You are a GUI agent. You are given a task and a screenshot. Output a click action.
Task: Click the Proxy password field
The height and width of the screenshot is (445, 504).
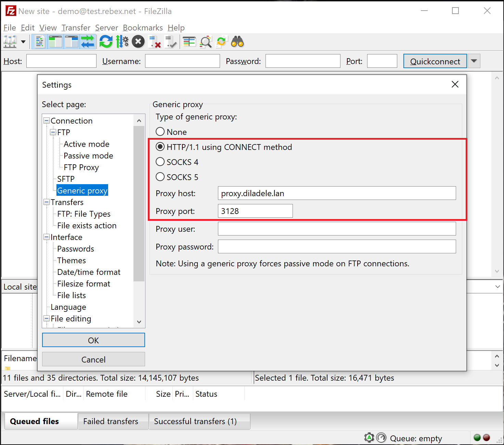pyautogui.click(x=337, y=246)
